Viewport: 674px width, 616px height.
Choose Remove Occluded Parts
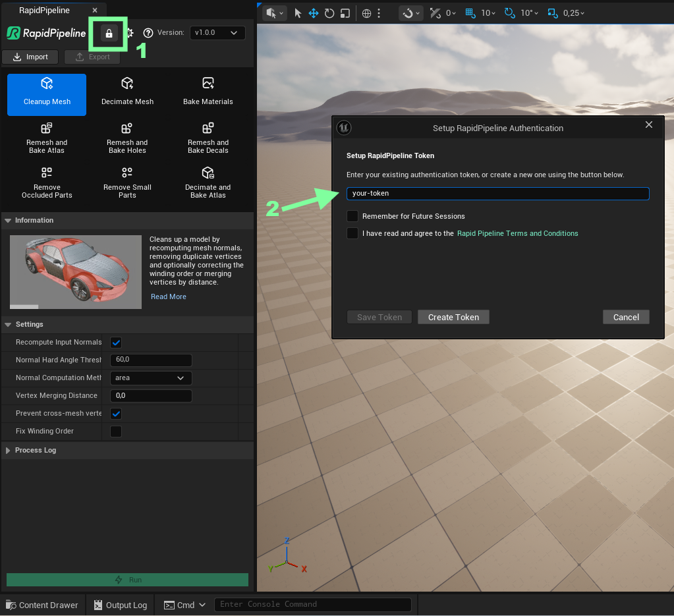tap(47, 183)
